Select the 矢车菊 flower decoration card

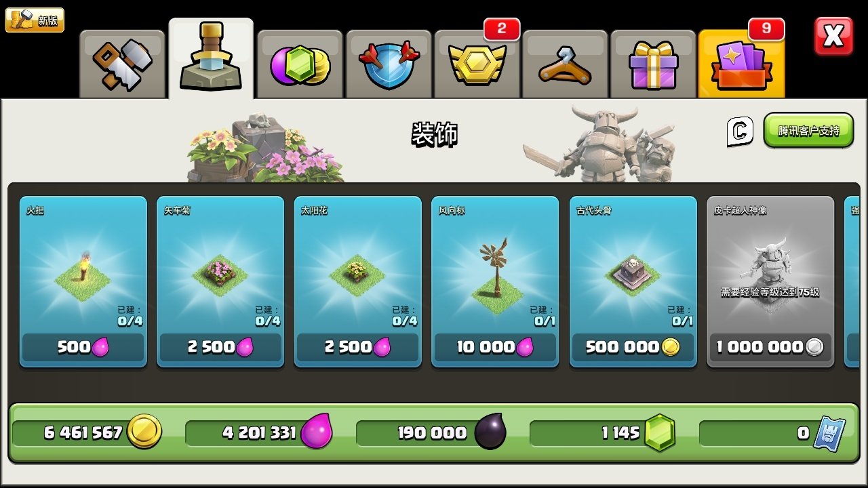[220, 282]
